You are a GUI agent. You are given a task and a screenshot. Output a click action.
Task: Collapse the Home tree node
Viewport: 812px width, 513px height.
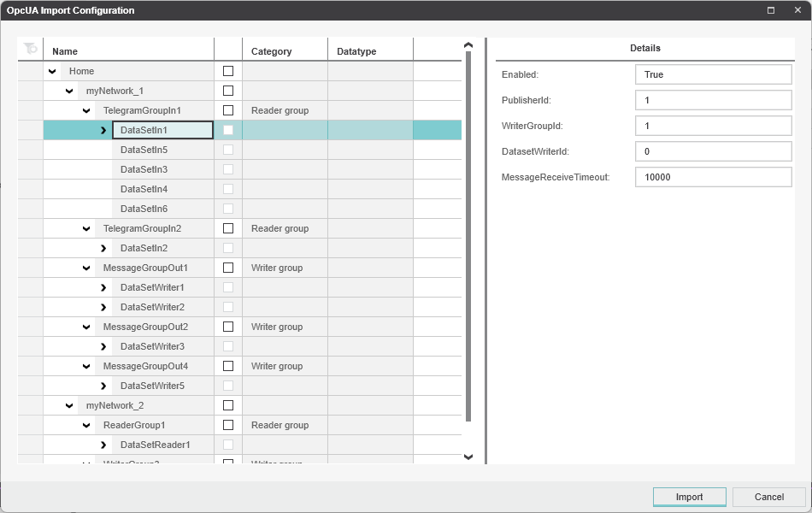52,71
